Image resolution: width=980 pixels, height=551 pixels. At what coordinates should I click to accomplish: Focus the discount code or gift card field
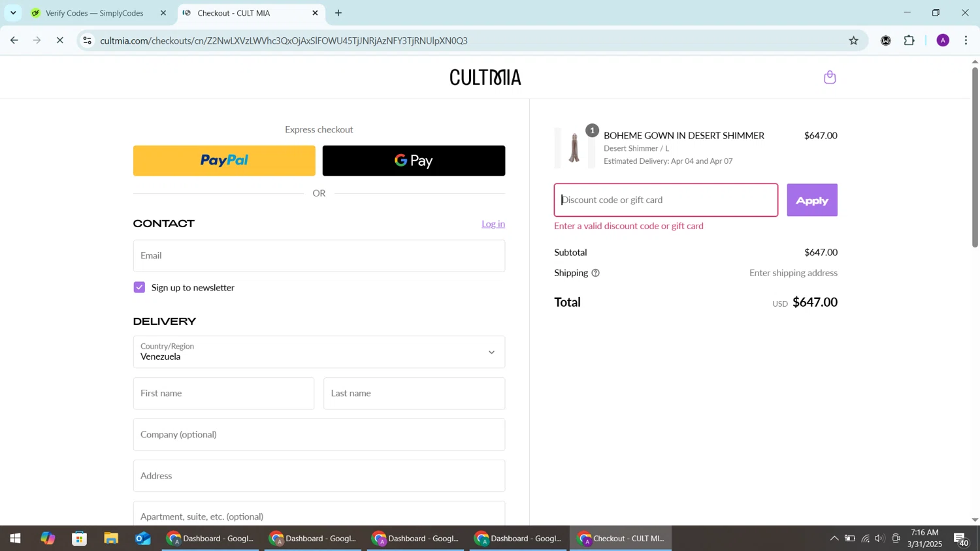click(666, 200)
